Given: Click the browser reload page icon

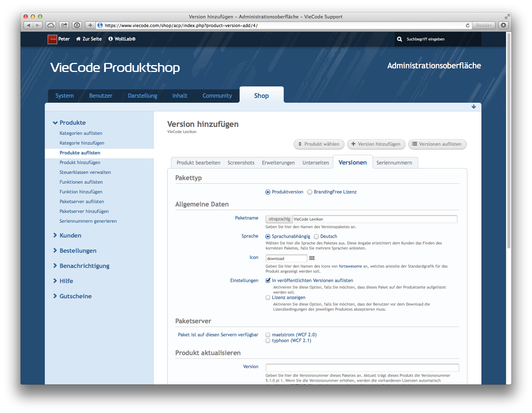Looking at the screenshot, I should click(468, 25).
